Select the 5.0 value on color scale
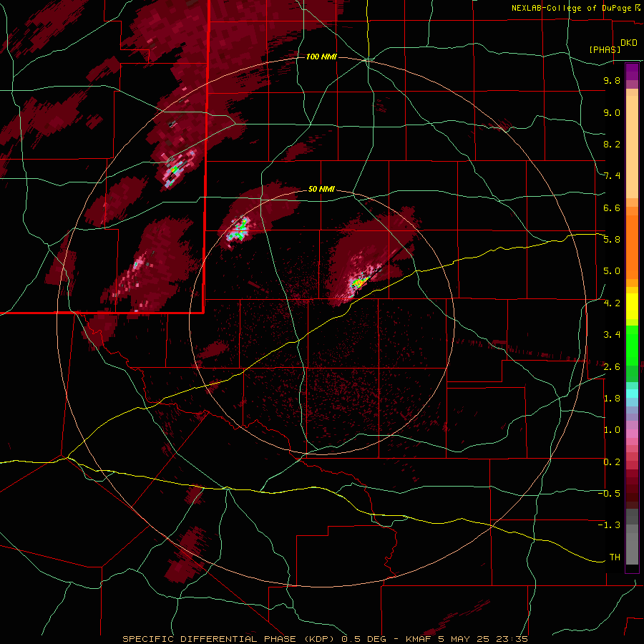The height and width of the screenshot is (644, 644). pos(612,271)
